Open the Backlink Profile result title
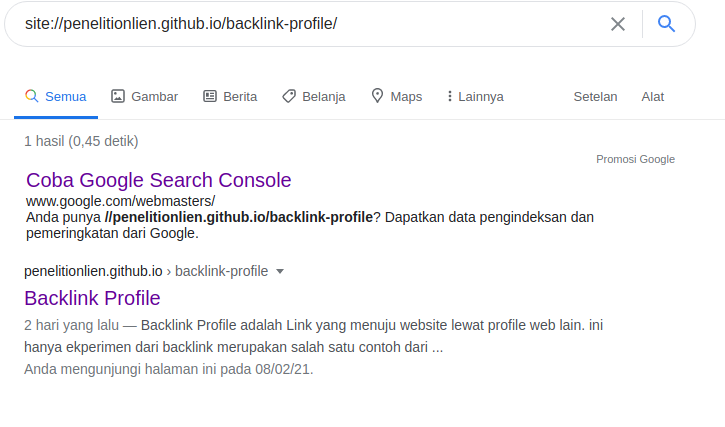The height and width of the screenshot is (427, 725). click(92, 298)
